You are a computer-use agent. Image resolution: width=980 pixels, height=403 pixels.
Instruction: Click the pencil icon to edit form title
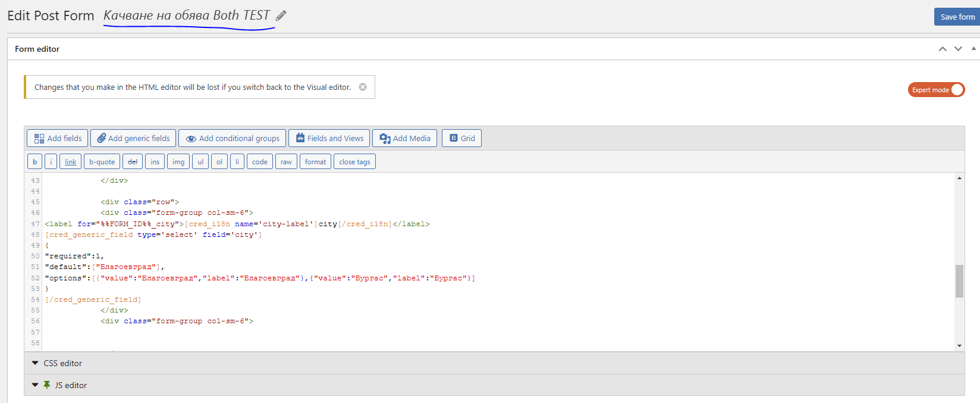(x=281, y=16)
